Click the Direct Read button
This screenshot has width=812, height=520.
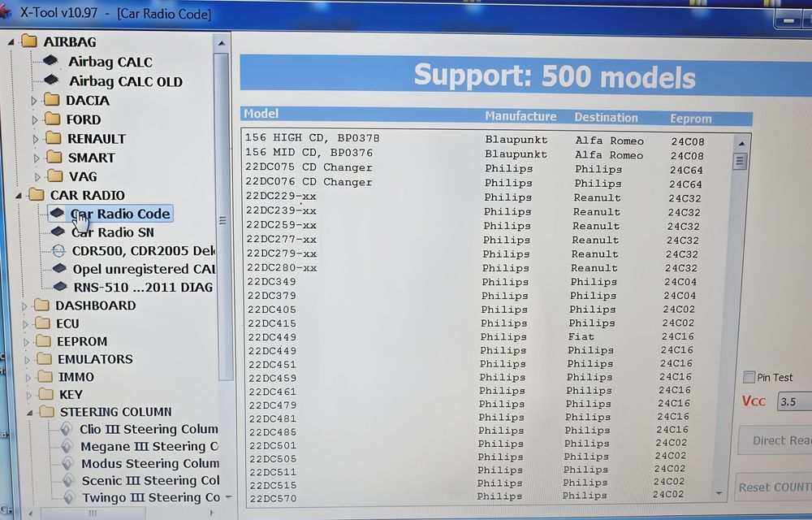pos(775,440)
